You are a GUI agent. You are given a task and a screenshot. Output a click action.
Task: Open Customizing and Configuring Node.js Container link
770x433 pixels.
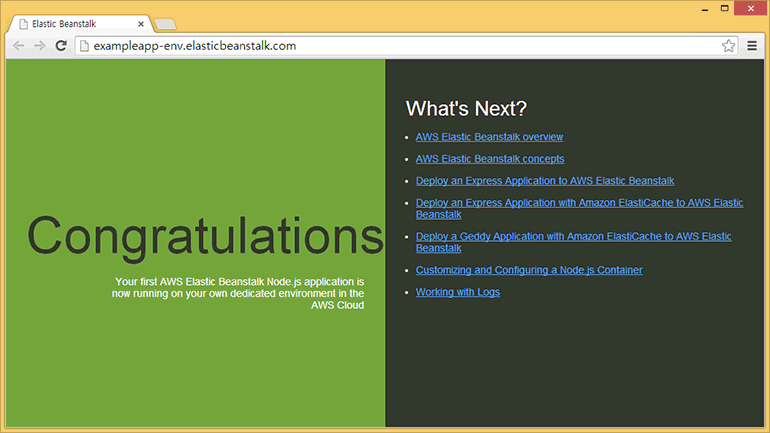(x=529, y=270)
